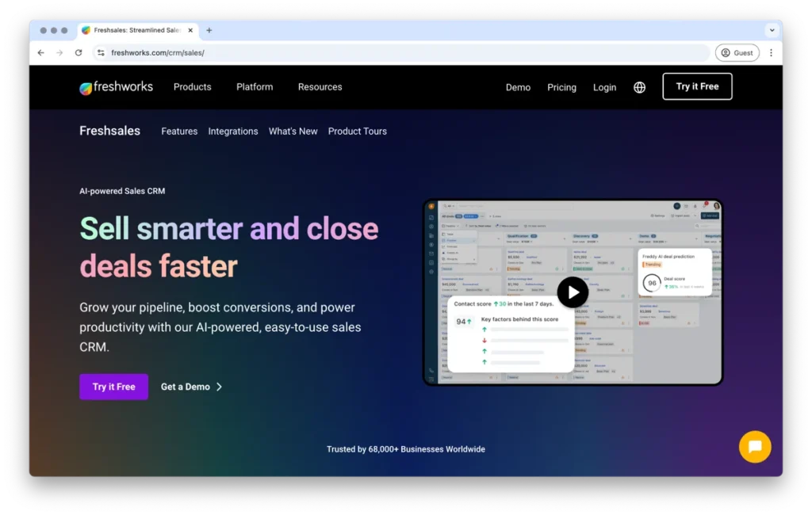Open the Platform menu
Image resolution: width=812 pixels, height=515 pixels.
255,87
